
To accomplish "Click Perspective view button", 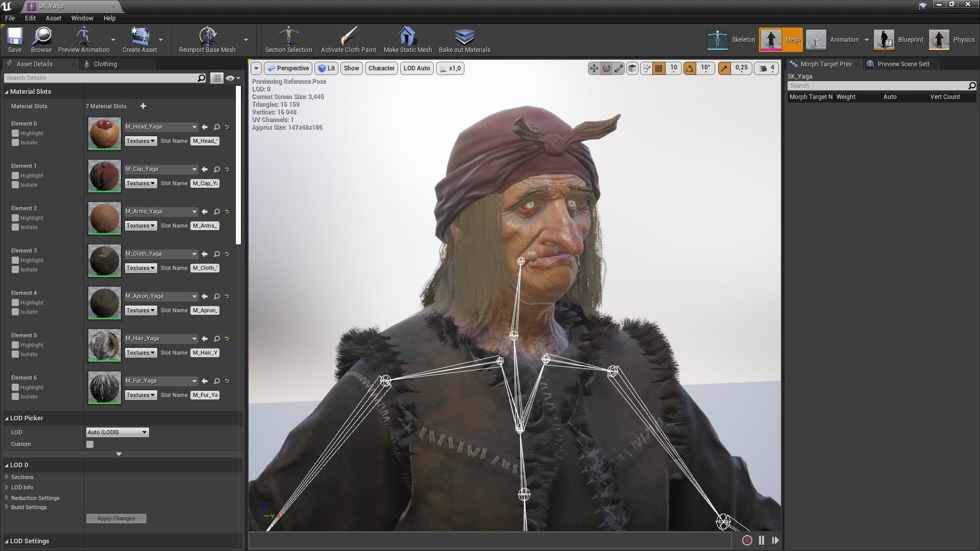I will tap(288, 68).
